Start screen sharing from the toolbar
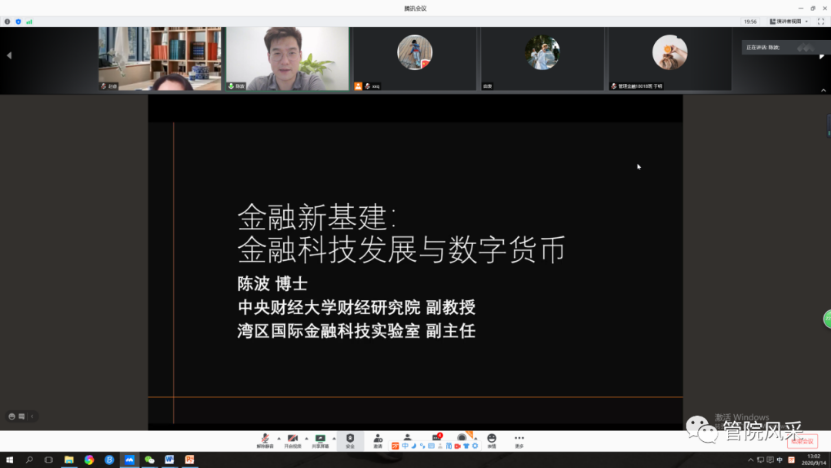The height and width of the screenshot is (468, 831). pos(320,439)
